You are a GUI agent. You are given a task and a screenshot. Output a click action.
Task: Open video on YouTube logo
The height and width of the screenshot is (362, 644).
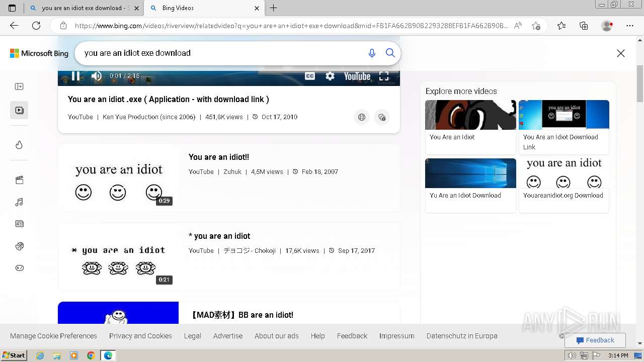[x=357, y=76]
